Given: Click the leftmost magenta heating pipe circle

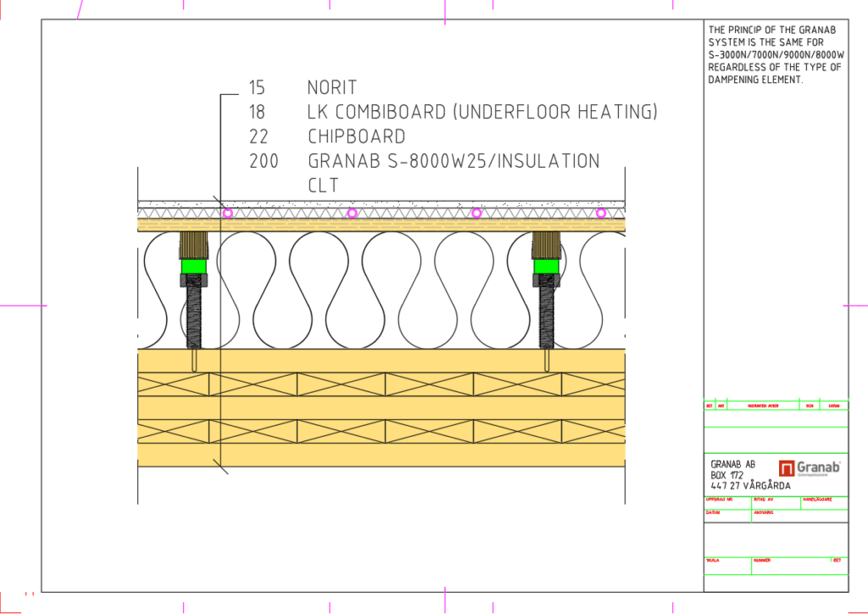Looking at the screenshot, I should pyautogui.click(x=227, y=213).
